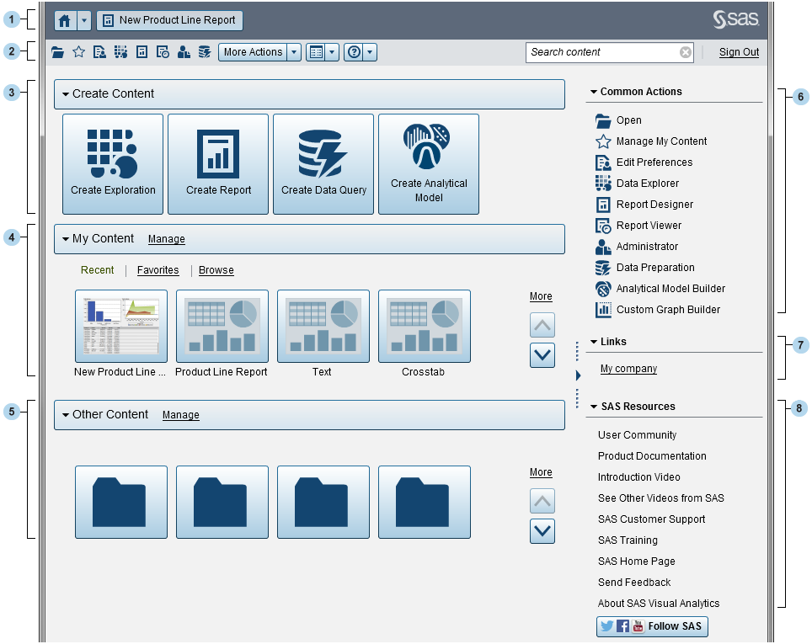This screenshot has height=644, width=812.
Task: Open Data Preparation from the toolbar
Action: 205,51
